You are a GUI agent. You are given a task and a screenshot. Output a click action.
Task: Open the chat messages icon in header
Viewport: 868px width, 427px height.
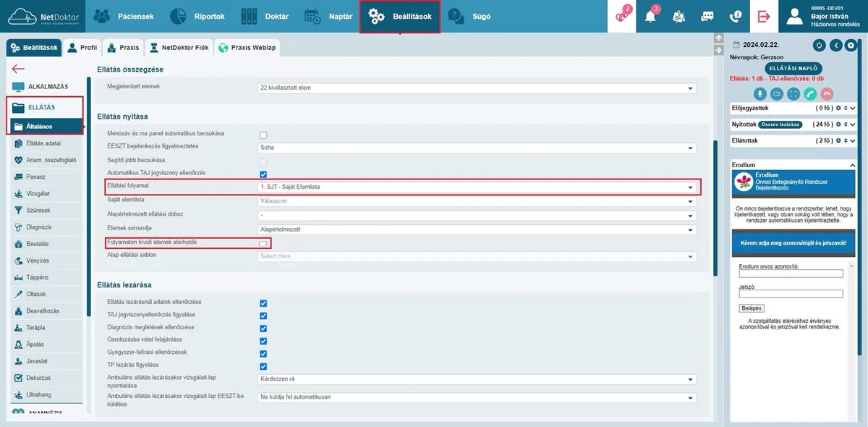click(707, 16)
